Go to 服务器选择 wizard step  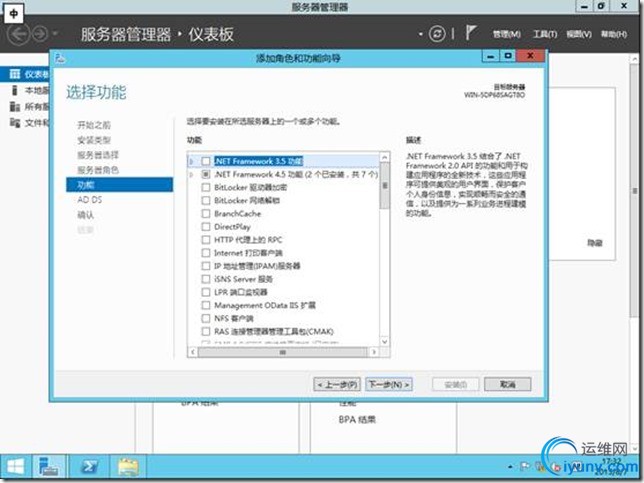coord(98,155)
